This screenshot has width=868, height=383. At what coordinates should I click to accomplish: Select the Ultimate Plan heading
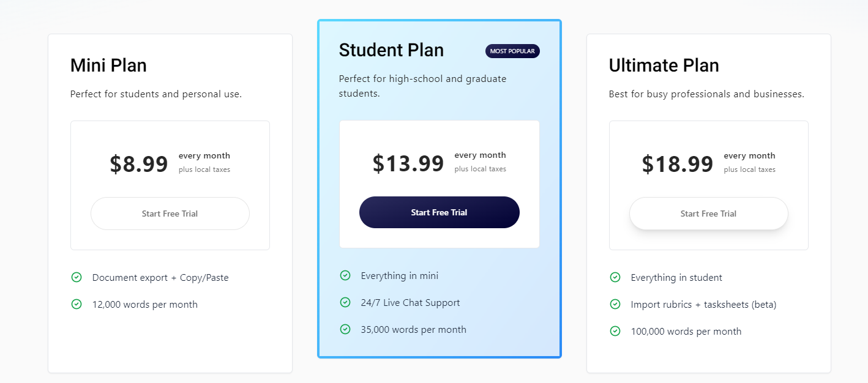click(x=664, y=65)
